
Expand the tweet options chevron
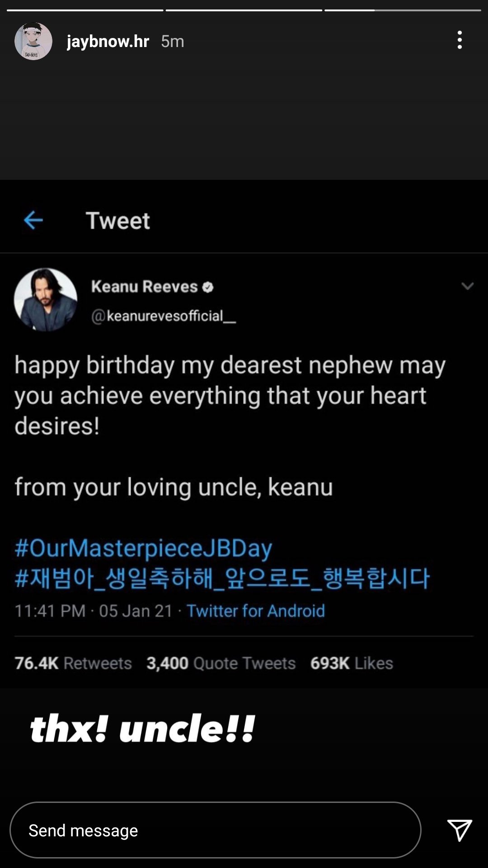click(x=467, y=286)
